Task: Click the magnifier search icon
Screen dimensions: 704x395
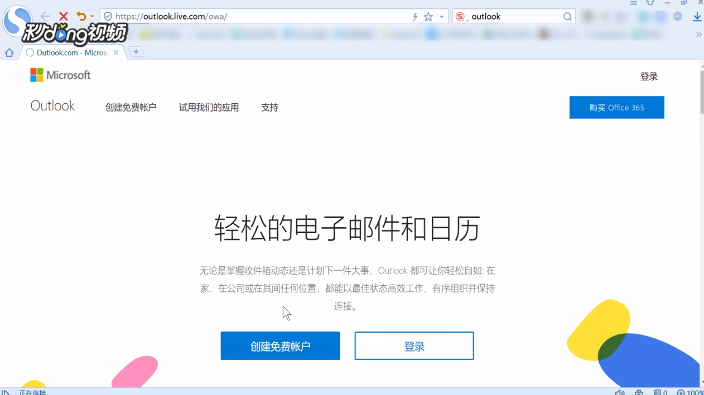Action: click(x=568, y=17)
